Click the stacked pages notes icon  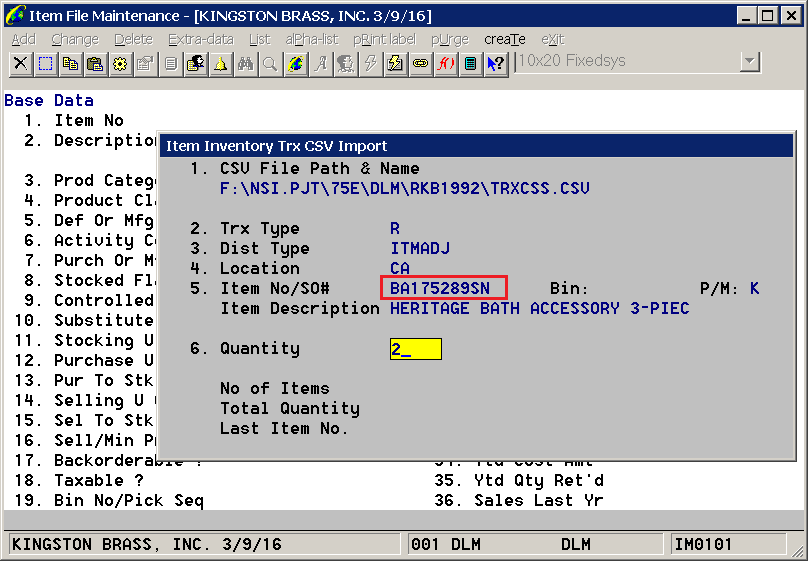pyautogui.click(x=171, y=64)
